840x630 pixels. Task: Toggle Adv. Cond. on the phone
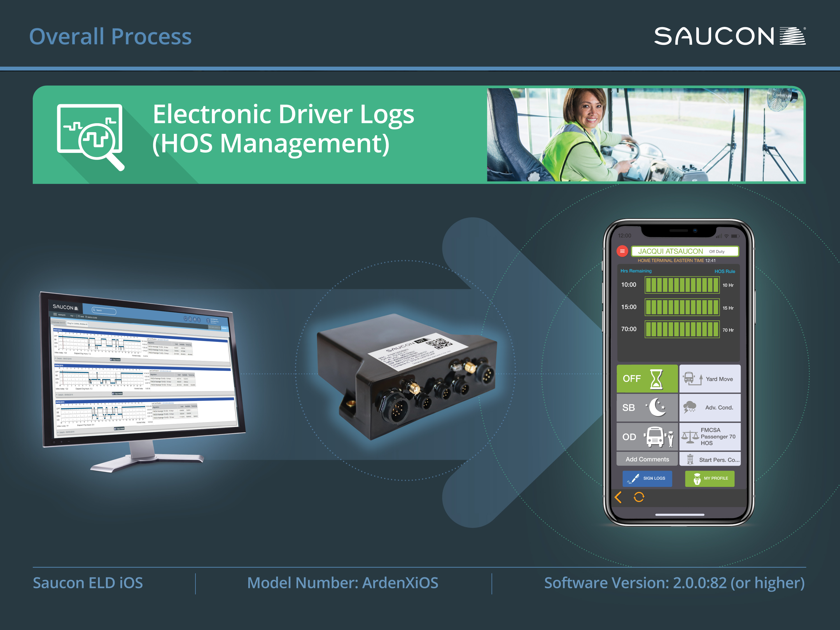point(710,407)
